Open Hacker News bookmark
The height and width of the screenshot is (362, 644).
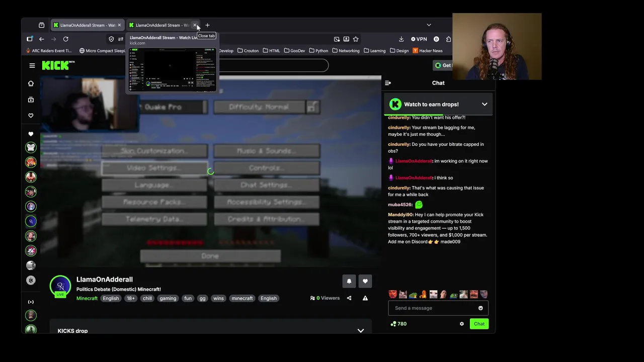[428, 51]
